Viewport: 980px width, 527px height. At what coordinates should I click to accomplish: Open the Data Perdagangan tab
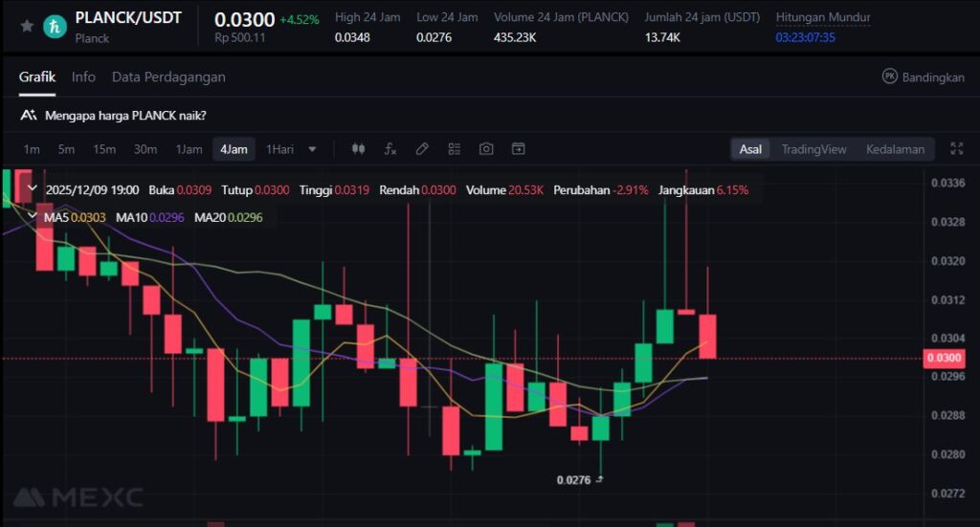[x=168, y=77]
